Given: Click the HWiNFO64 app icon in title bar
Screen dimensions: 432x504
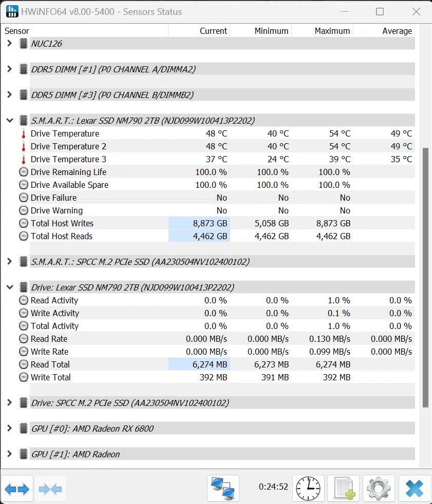Looking at the screenshot, I should [x=12, y=12].
